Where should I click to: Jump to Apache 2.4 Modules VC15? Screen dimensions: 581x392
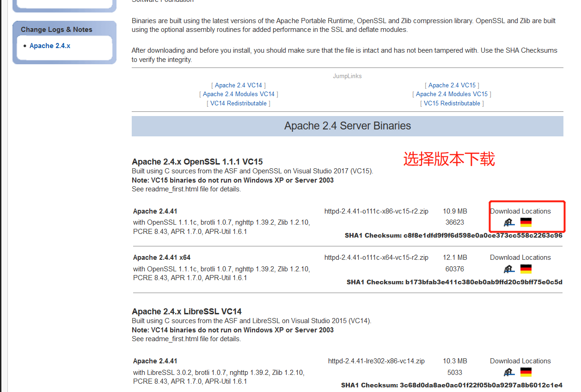452,94
